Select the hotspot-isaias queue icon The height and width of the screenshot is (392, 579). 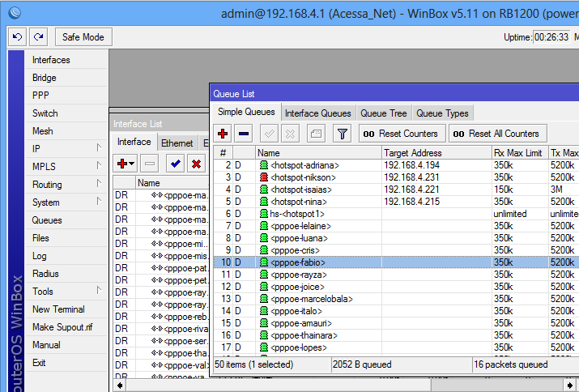[264, 190]
